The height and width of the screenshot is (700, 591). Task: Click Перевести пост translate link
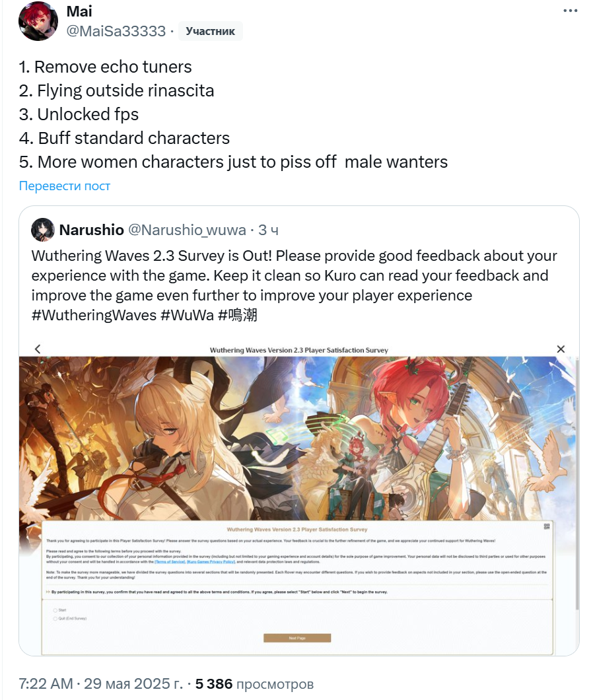(64, 186)
